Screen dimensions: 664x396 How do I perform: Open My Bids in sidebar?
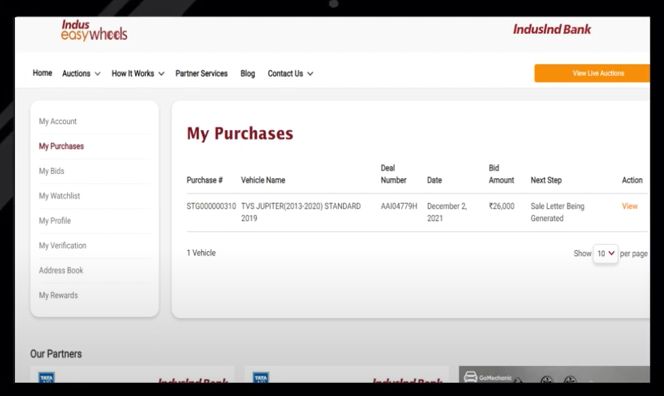point(52,171)
